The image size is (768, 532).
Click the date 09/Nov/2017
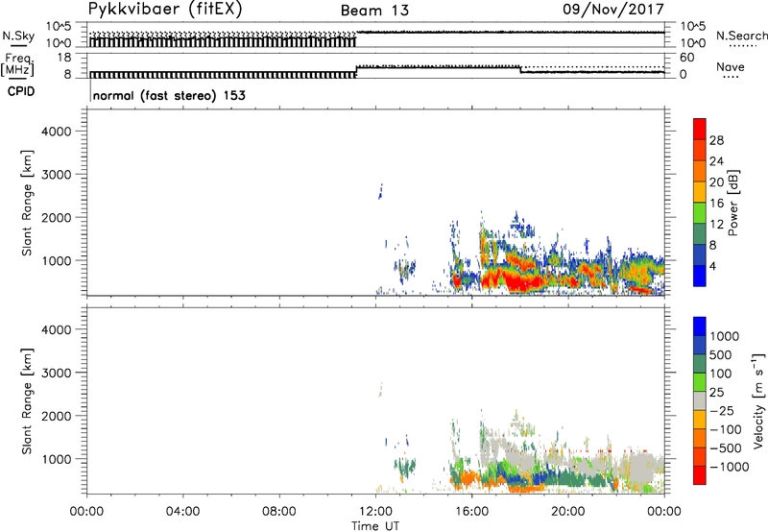(613, 10)
